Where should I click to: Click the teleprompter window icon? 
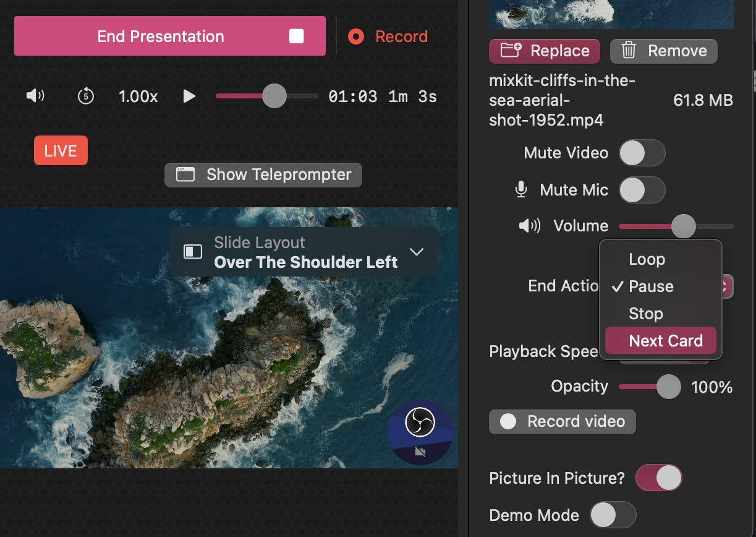point(185,174)
